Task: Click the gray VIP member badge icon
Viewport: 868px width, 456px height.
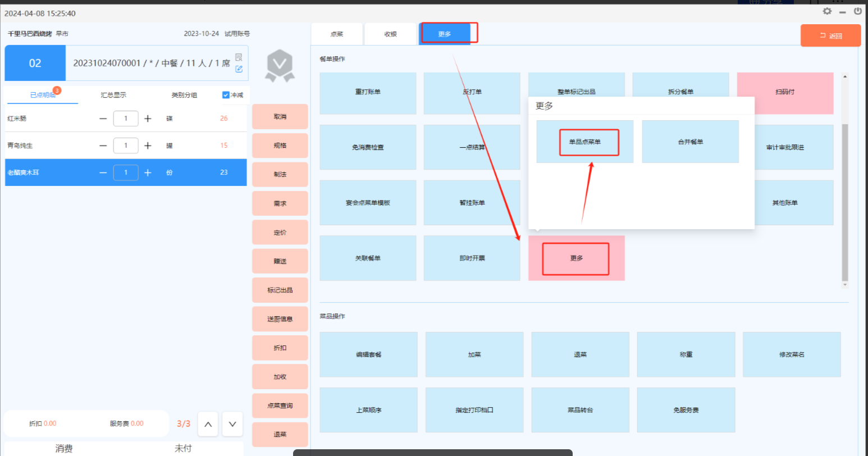Action: [280, 65]
